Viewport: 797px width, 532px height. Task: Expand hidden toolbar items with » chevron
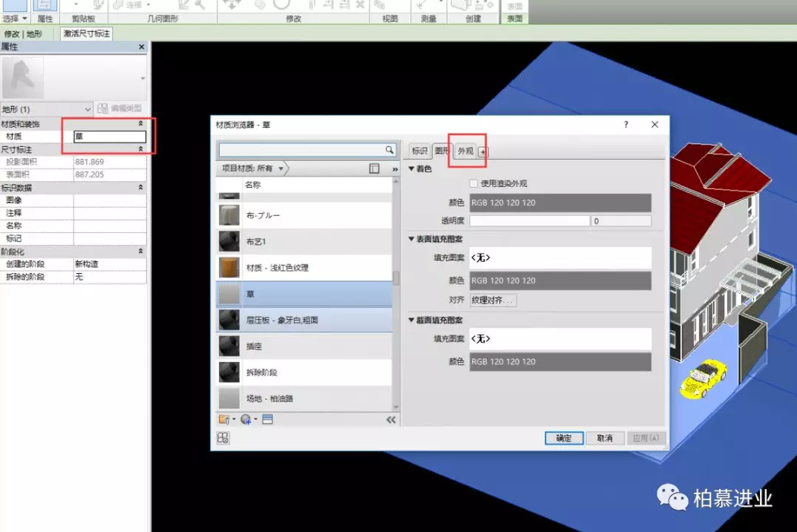395,168
